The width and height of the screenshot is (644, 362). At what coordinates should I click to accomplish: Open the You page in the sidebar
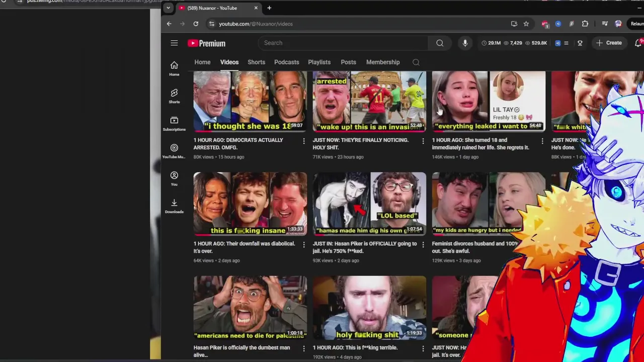174,178
